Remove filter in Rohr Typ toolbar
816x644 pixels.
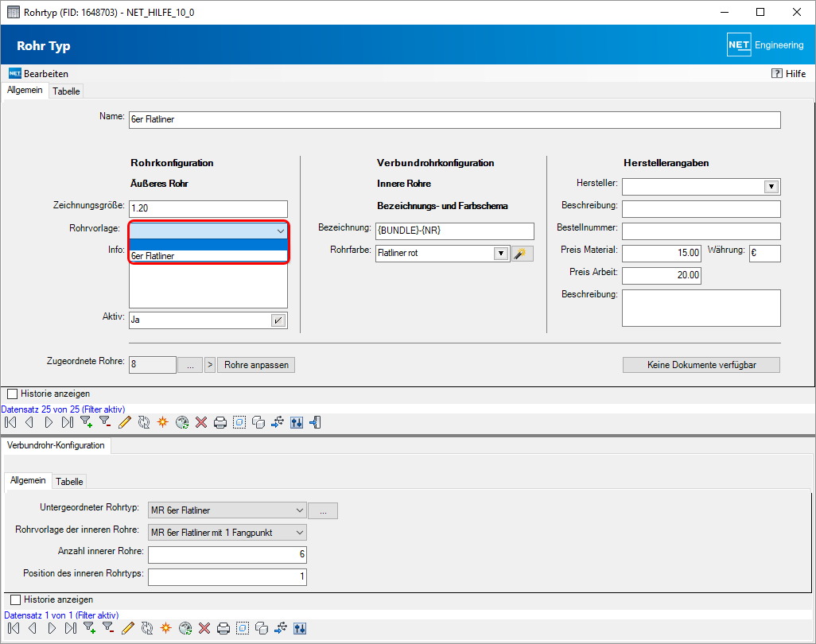(105, 422)
